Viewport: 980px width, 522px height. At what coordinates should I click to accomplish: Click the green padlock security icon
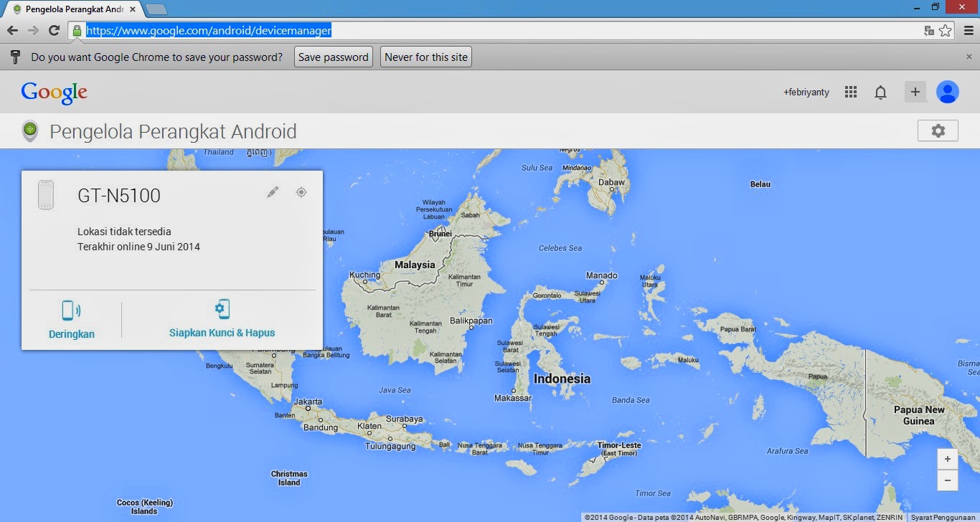tap(77, 30)
